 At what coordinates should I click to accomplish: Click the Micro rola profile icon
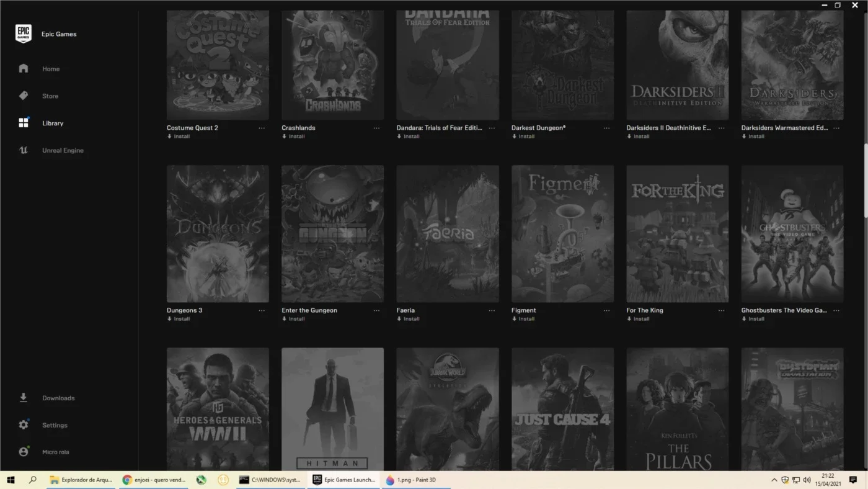coord(24,452)
